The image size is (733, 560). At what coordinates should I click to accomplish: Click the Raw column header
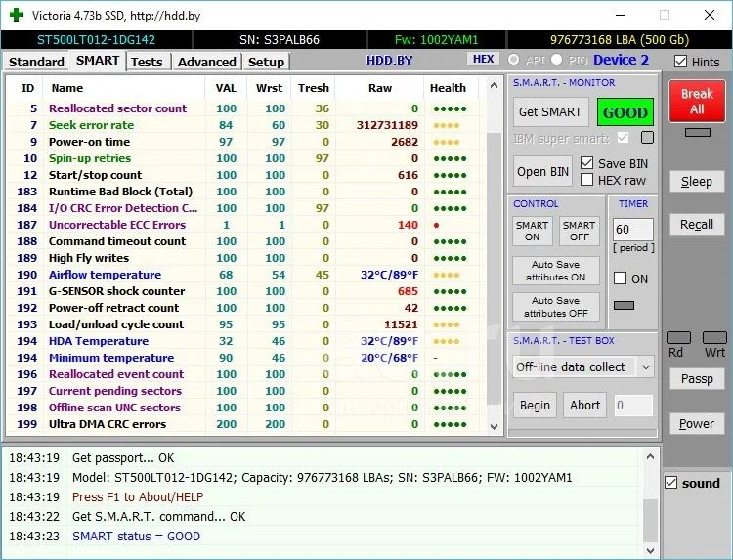[x=380, y=88]
